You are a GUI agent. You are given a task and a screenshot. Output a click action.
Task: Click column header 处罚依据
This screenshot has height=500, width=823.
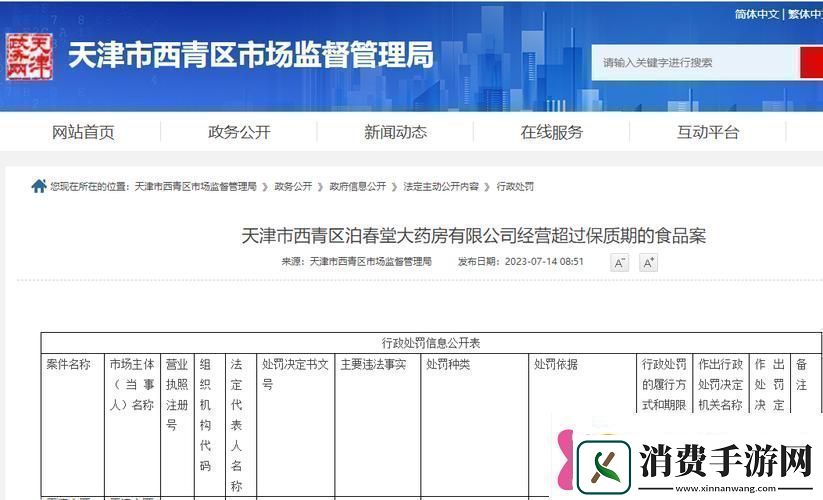point(556,364)
